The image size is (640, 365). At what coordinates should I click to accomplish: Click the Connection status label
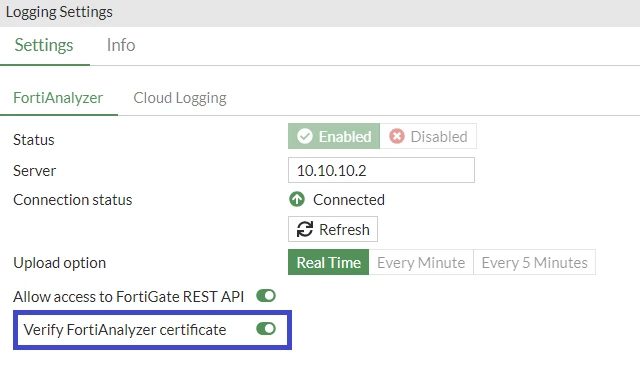73,200
